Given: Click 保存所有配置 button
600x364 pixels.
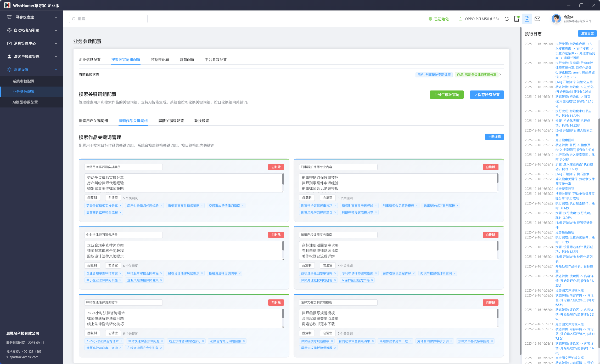Looking at the screenshot, I should pos(487,95).
